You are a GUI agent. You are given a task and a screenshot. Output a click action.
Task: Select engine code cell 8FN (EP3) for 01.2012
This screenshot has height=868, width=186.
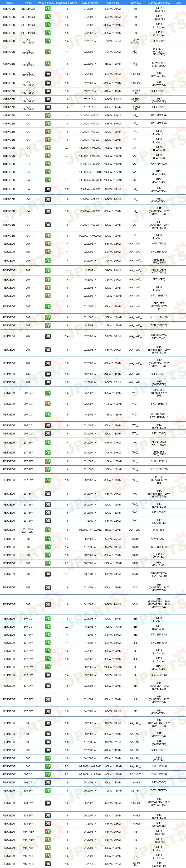click(x=159, y=41)
